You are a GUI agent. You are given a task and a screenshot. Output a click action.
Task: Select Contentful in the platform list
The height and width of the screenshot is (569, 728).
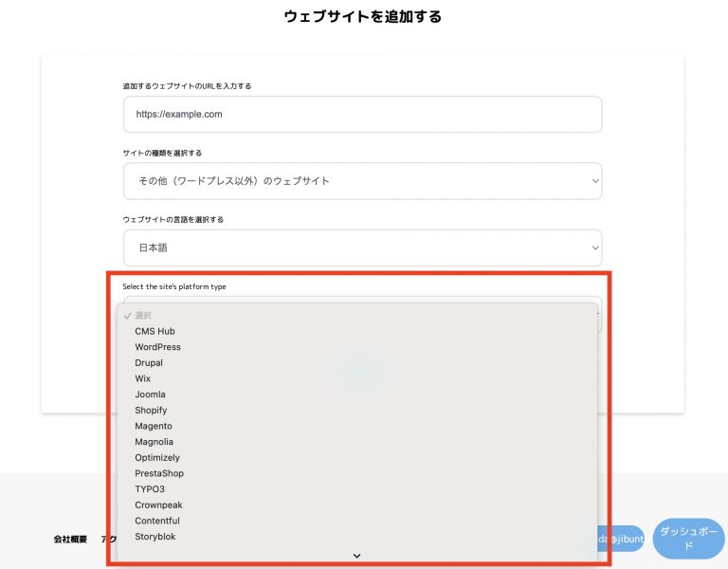(357, 521)
